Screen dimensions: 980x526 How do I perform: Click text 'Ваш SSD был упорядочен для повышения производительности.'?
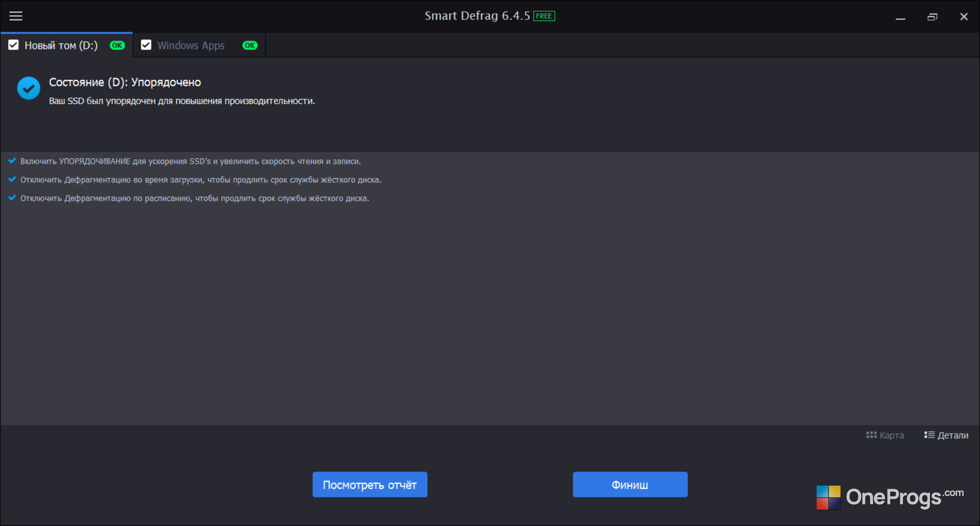pyautogui.click(x=182, y=101)
